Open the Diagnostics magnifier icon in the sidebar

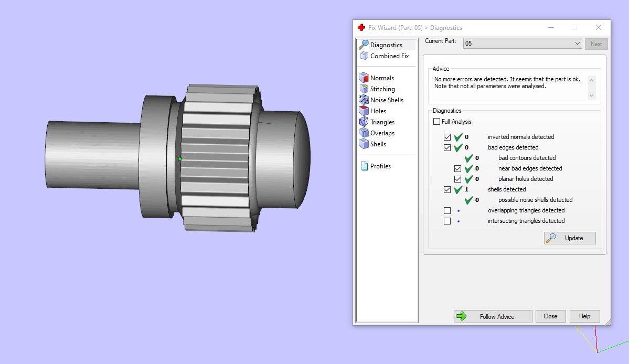(364, 45)
